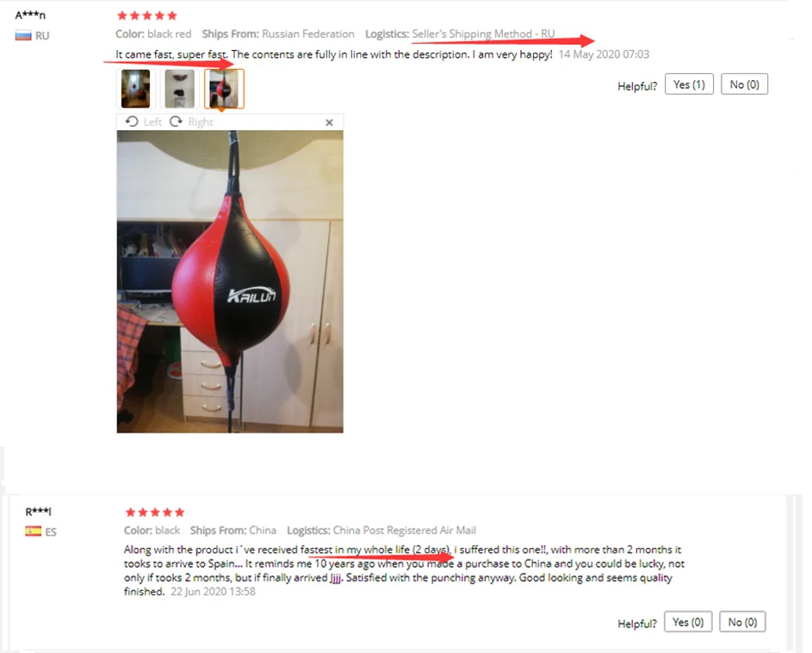Click reviewer name A***n

click(30, 15)
